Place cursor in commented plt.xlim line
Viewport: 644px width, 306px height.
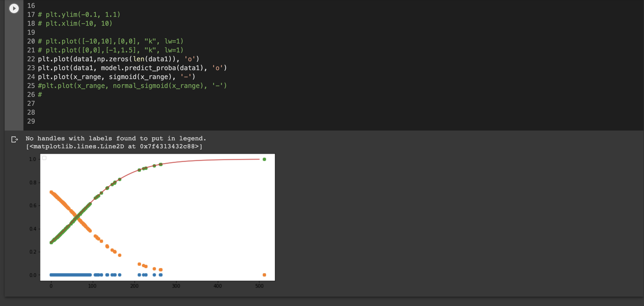(78, 23)
